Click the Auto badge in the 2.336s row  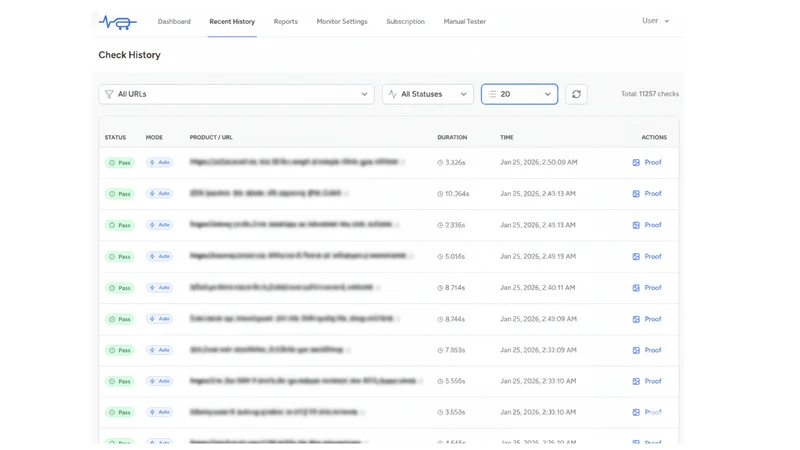[x=159, y=224]
